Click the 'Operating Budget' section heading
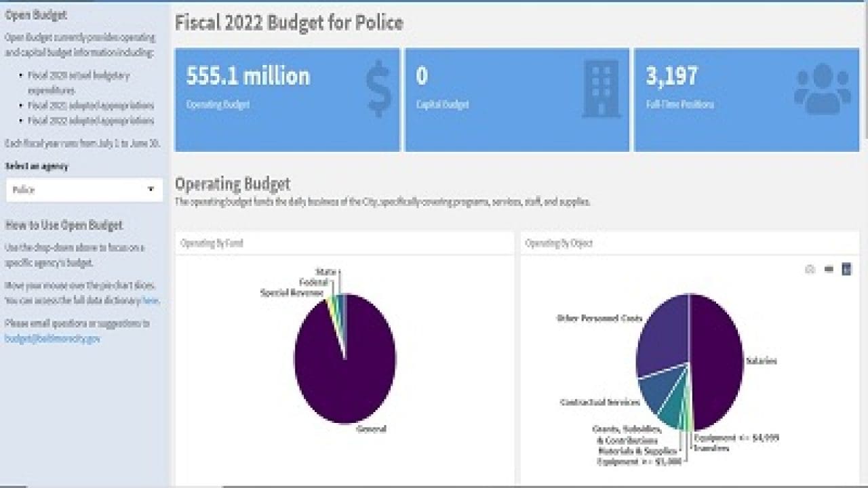 (x=233, y=184)
